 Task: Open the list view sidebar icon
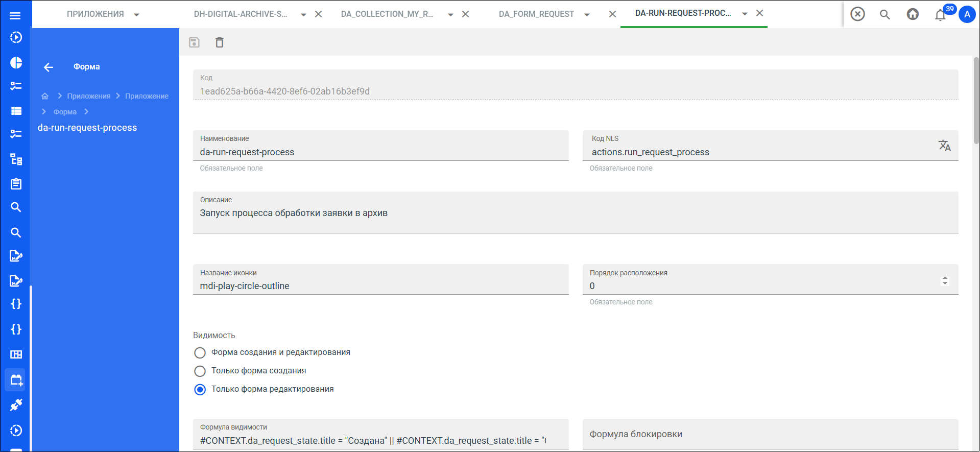16,110
